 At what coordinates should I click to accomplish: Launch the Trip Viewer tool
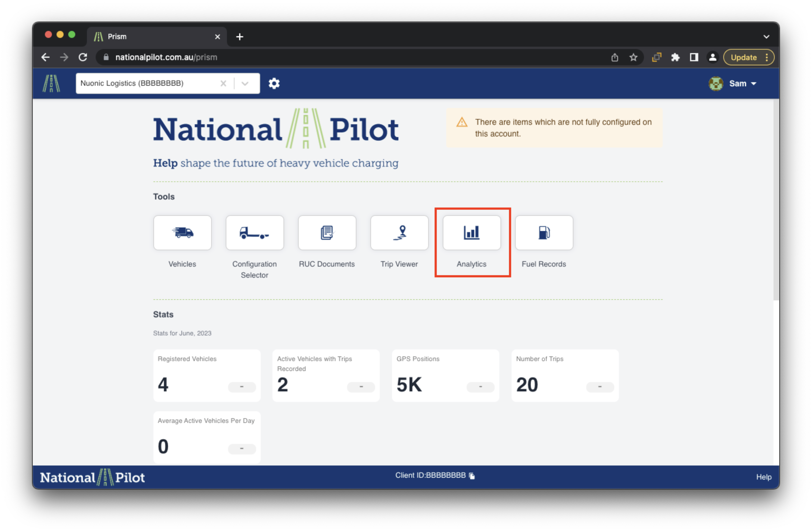tap(399, 233)
